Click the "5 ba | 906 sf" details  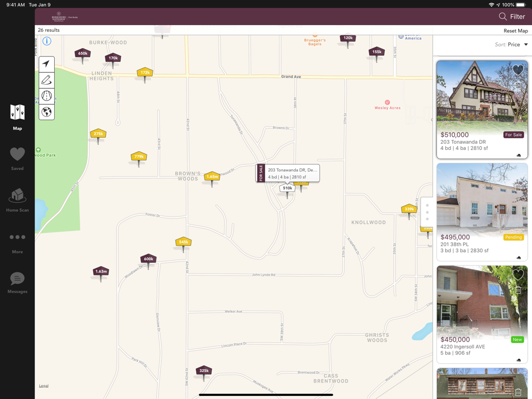[455, 353]
